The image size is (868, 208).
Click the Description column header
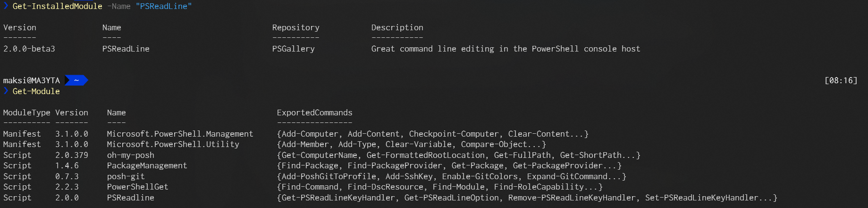coord(397,27)
